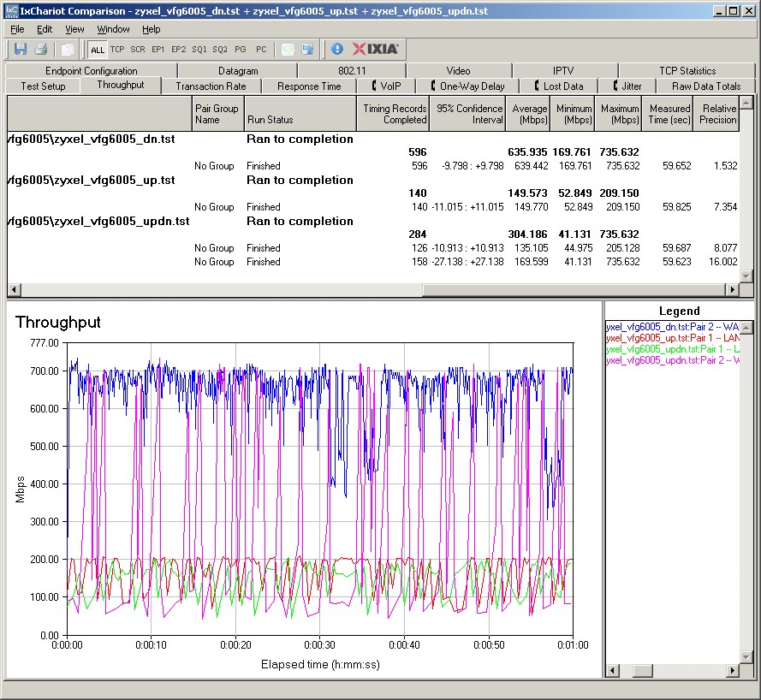Click the IxChariot title bar app icon
The width and height of the screenshot is (761, 700).
pos(11,10)
